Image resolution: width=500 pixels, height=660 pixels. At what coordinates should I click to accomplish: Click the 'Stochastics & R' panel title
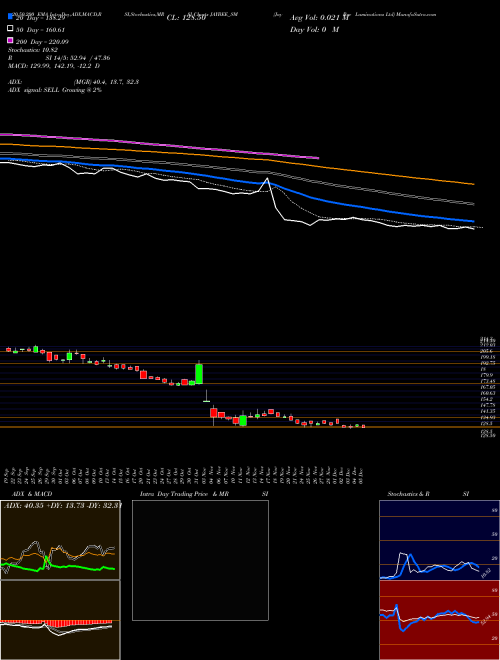click(x=408, y=494)
